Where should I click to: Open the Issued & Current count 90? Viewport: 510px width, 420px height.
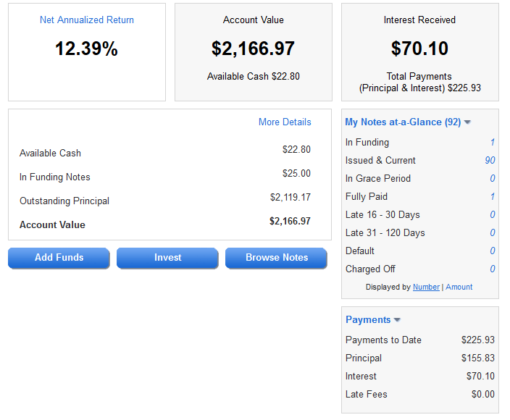[490, 161]
